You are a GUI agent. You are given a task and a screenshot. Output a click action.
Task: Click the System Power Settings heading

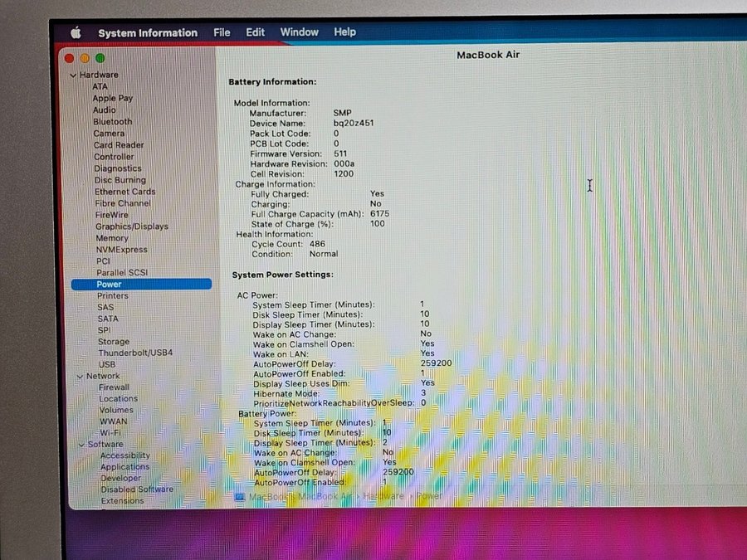pyautogui.click(x=283, y=275)
